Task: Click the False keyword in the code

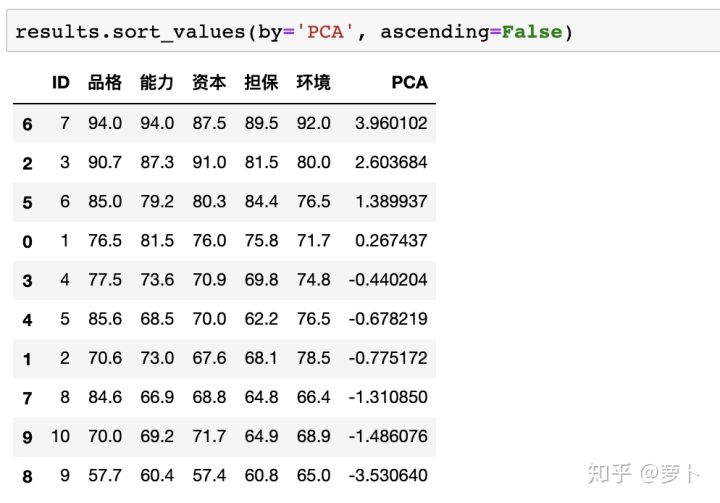Action: (531, 32)
